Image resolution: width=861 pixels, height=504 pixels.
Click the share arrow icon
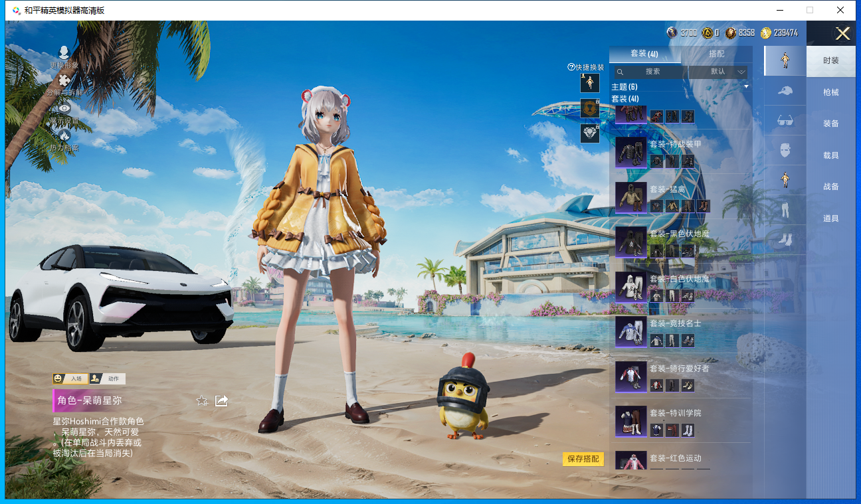(222, 400)
